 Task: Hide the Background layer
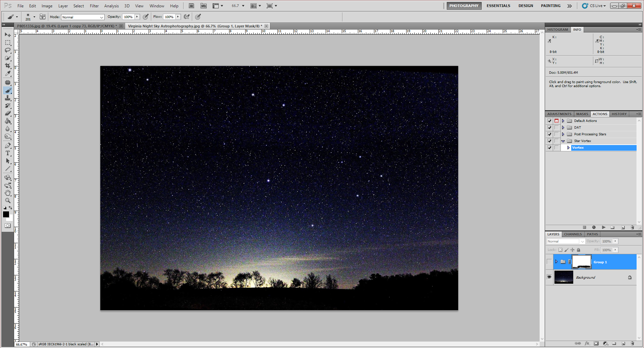(x=549, y=277)
